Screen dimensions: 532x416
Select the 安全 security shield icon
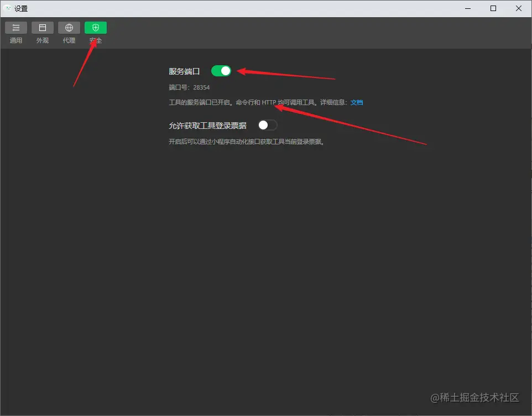pyautogui.click(x=96, y=28)
